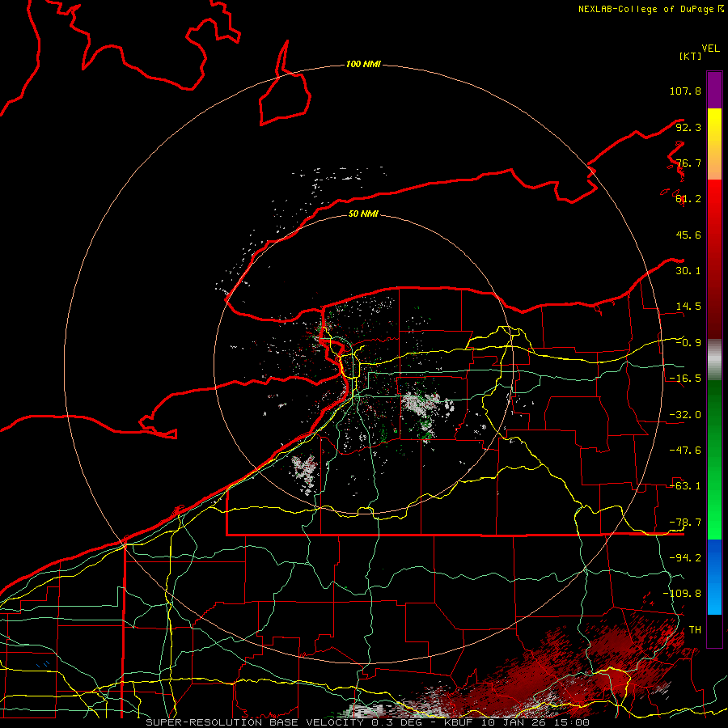Click the [KT] units label
This screenshot has width=728, height=728.
691,56
